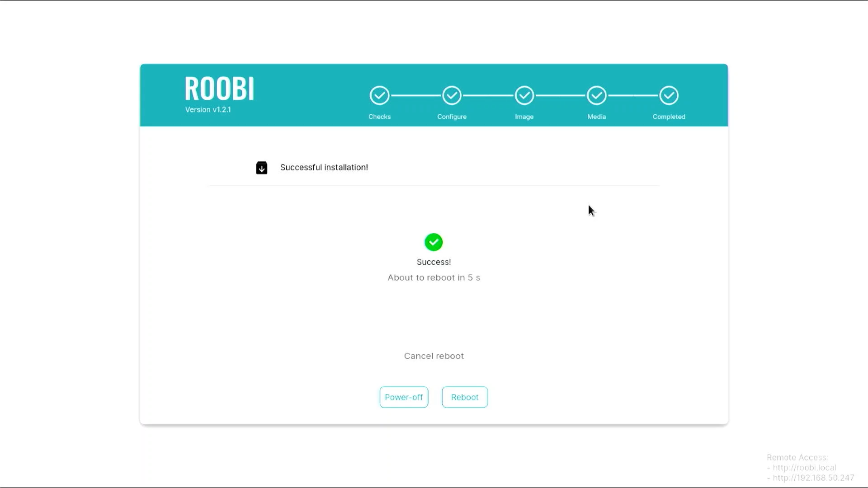Click the installation download box icon
Screen dimensions: 868x488
(x=262, y=168)
